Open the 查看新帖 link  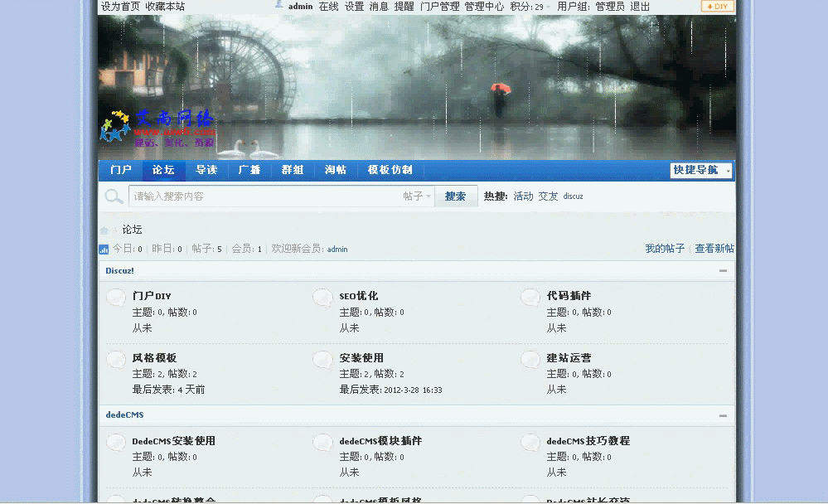(x=714, y=249)
